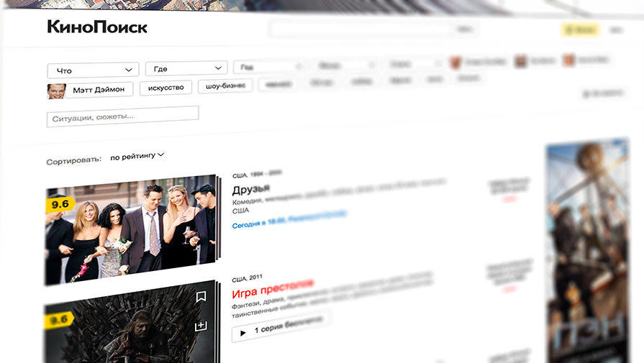The width and height of the screenshot is (644, 363).
Task: Toggle the шоу-бизнес filter tag
Action: click(x=225, y=86)
